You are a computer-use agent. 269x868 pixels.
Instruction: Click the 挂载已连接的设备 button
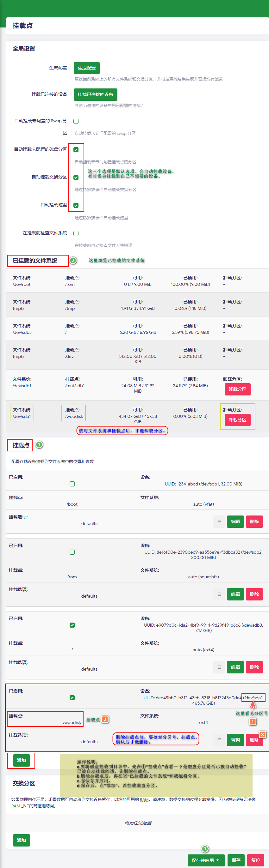pyautogui.click(x=95, y=94)
